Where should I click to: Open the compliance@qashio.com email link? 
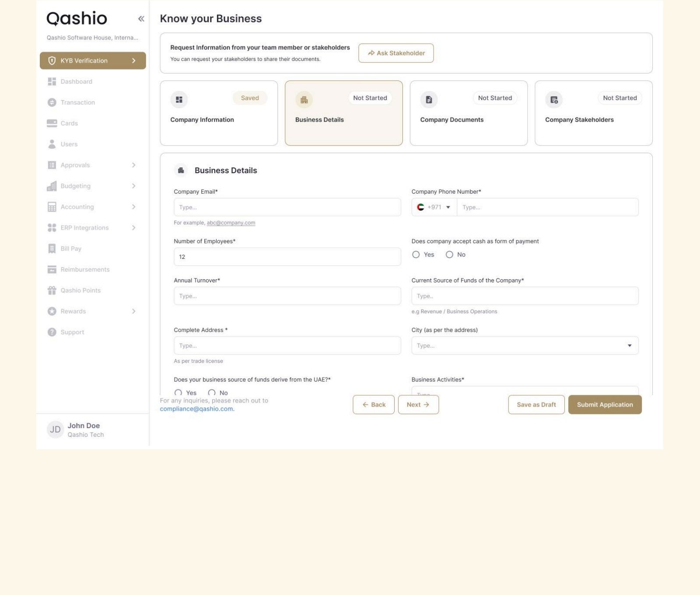pos(197,409)
